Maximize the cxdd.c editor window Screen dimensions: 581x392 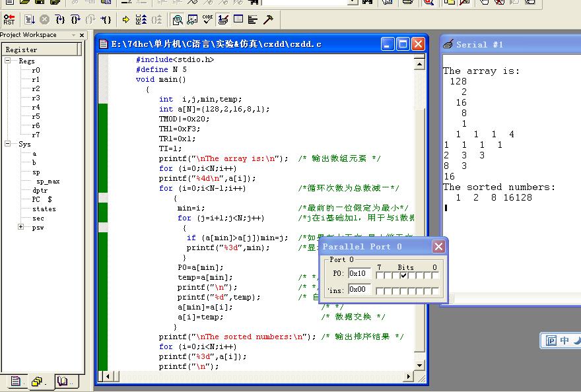(403, 44)
